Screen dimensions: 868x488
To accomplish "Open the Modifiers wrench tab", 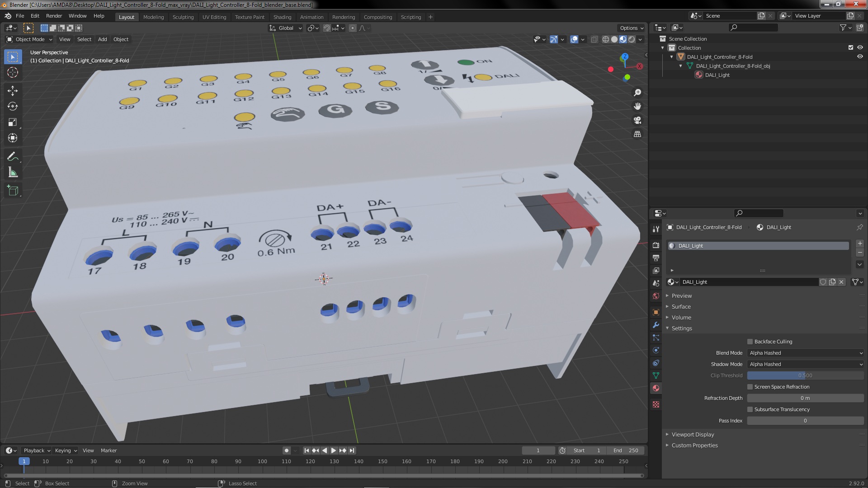I will [x=656, y=325].
